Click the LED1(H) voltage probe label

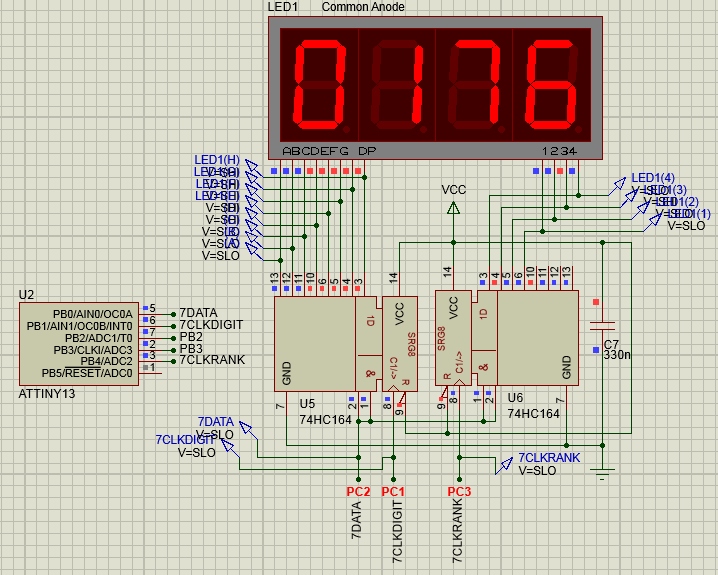click(x=216, y=160)
